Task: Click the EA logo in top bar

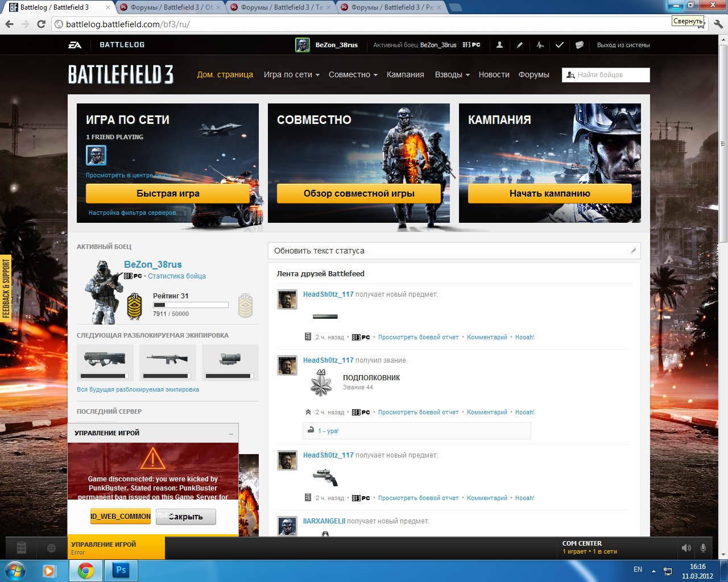Action: pos(75,45)
